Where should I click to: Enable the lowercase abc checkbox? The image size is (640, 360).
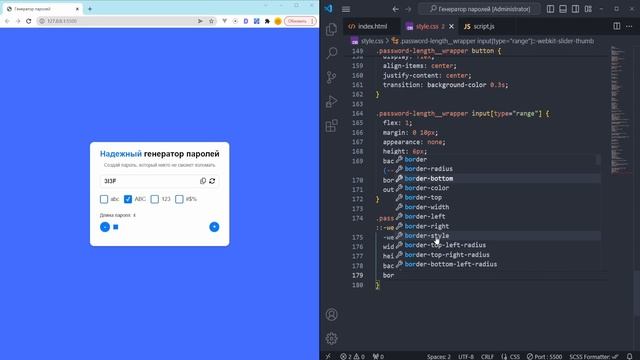[x=104, y=199]
